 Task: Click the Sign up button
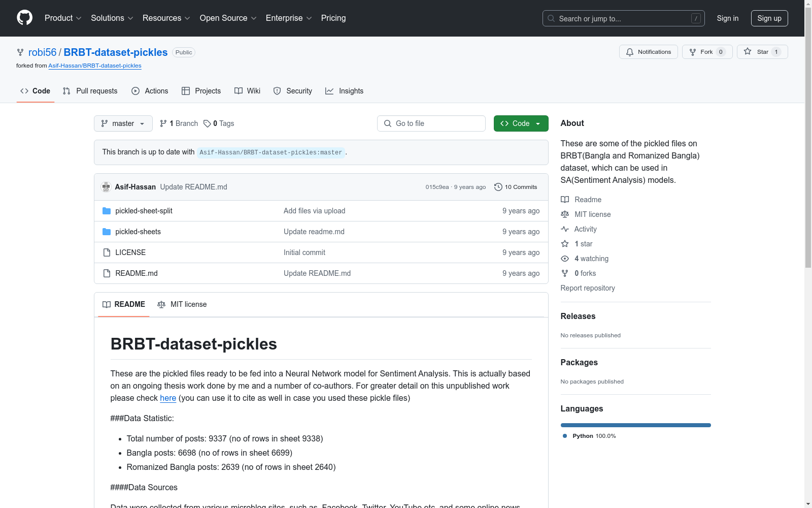(769, 18)
